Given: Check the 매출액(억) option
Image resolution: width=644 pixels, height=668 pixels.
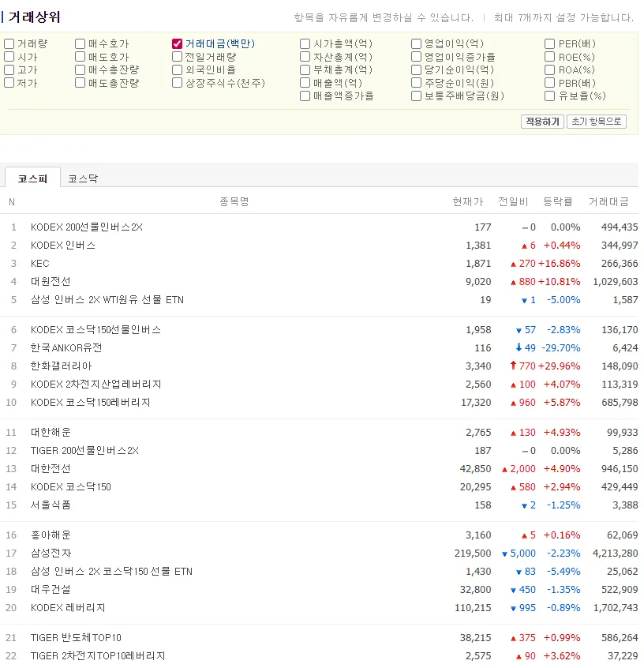Looking at the screenshot, I should pyautogui.click(x=305, y=83).
